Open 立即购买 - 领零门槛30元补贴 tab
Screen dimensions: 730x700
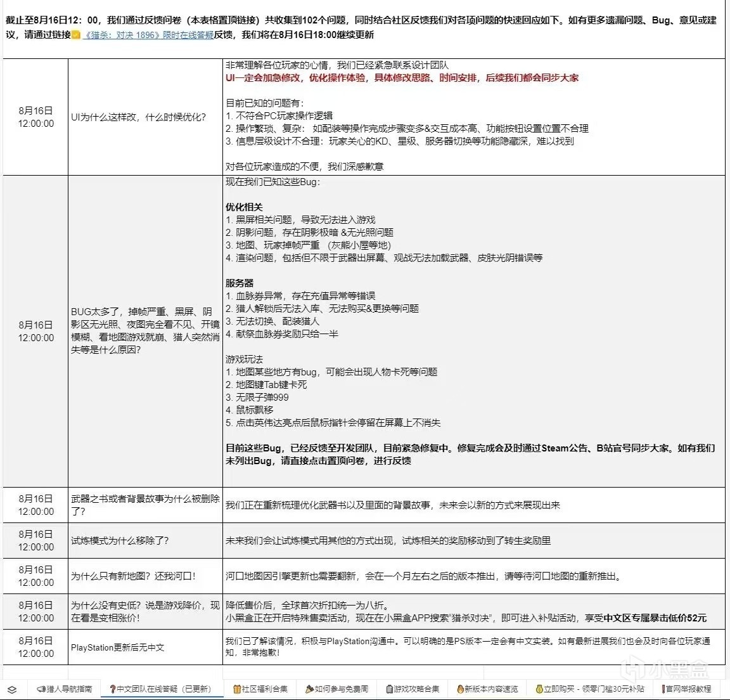591,689
